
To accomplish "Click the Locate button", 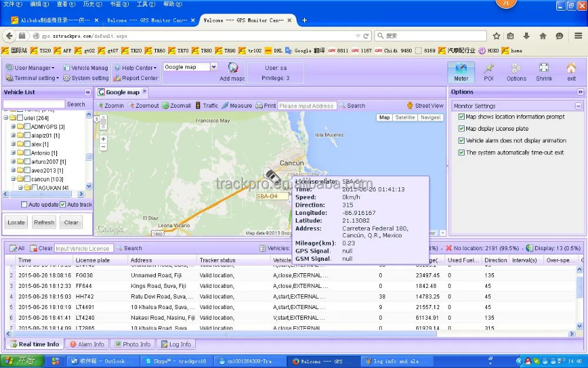I will coord(16,223).
